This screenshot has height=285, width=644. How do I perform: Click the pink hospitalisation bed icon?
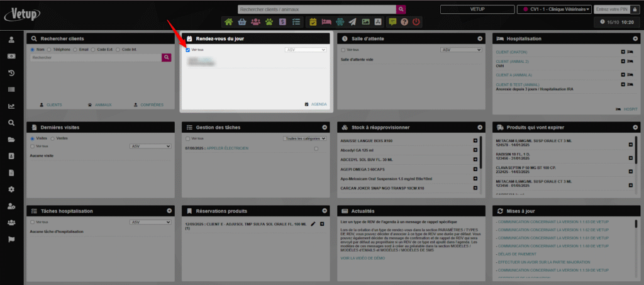coord(327,22)
